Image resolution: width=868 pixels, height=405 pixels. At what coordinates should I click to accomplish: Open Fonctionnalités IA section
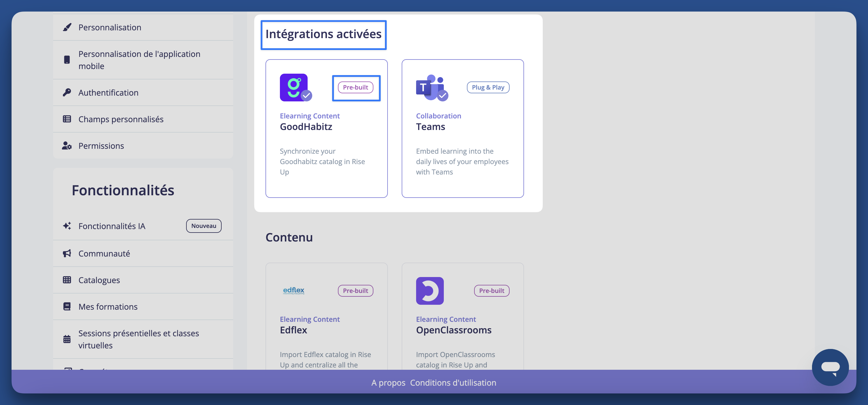click(143, 226)
